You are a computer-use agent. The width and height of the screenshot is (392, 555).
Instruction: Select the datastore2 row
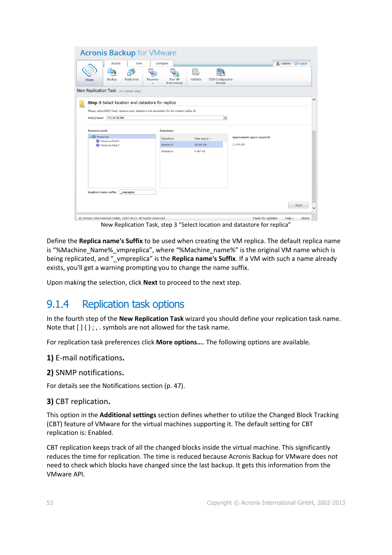tap(191, 145)
